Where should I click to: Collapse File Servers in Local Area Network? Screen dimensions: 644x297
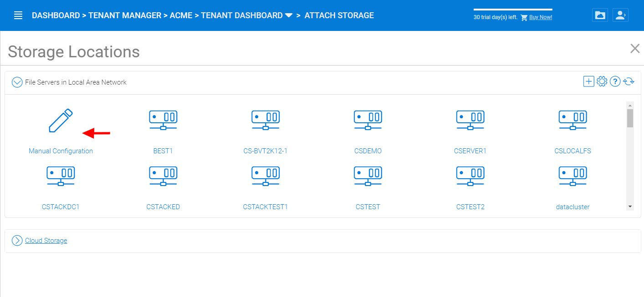click(x=17, y=82)
